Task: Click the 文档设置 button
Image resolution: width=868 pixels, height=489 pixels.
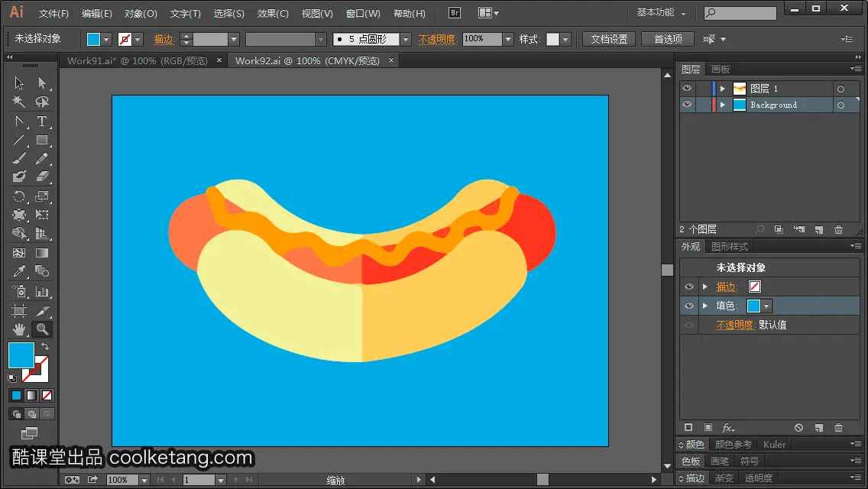Action: [x=609, y=39]
